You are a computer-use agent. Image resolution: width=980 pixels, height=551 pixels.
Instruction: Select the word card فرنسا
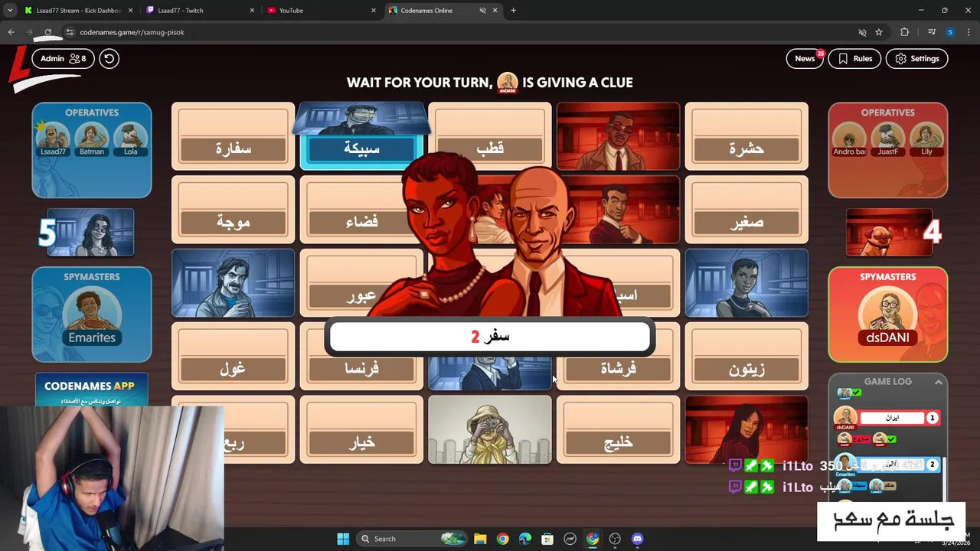coord(361,369)
